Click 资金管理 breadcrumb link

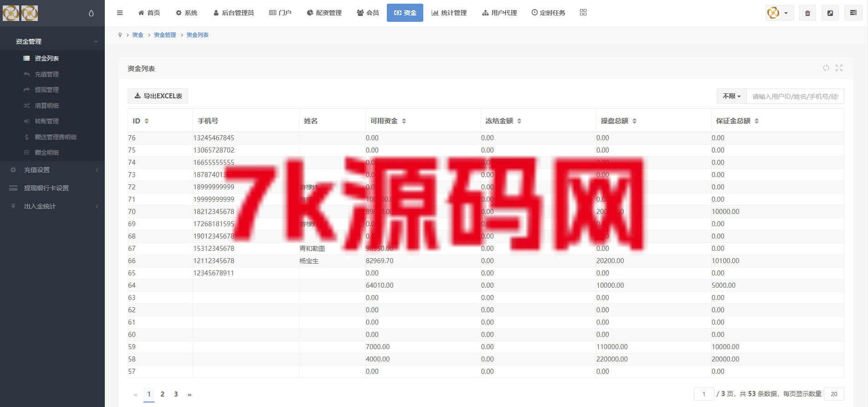[x=165, y=35]
